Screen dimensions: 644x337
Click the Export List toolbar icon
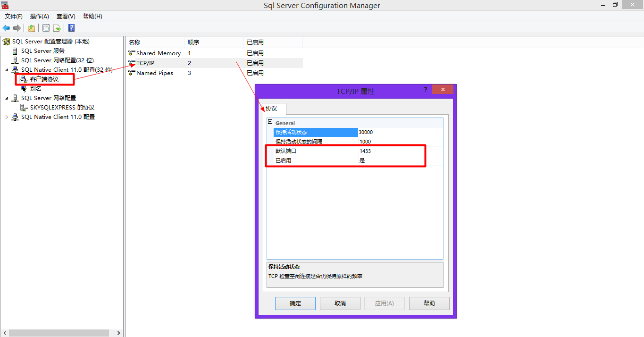click(57, 28)
